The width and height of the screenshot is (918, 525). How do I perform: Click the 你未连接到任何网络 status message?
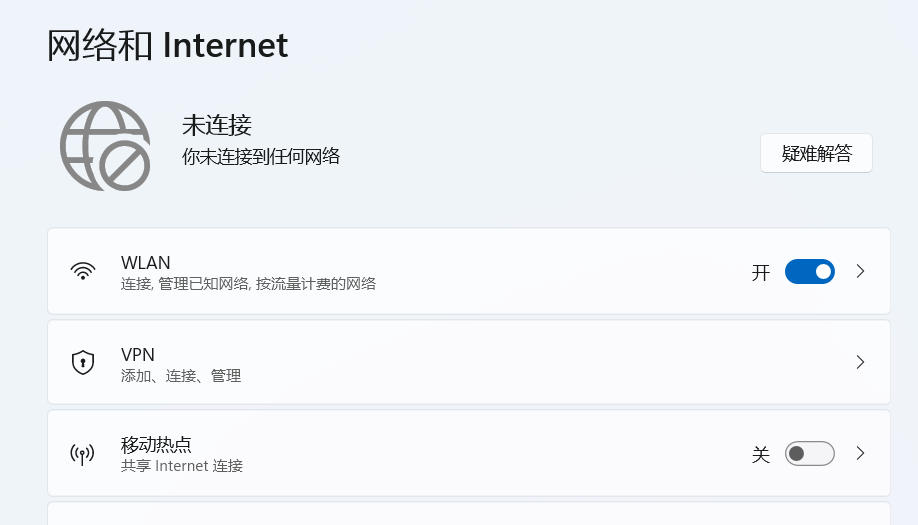[x=261, y=156]
